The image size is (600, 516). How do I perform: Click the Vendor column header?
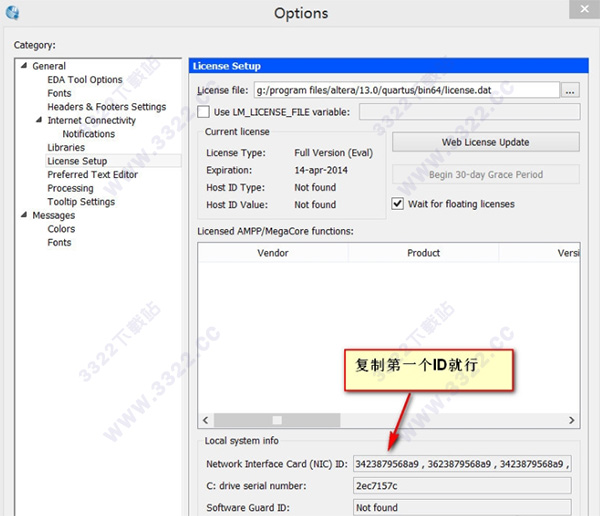pos(273,253)
